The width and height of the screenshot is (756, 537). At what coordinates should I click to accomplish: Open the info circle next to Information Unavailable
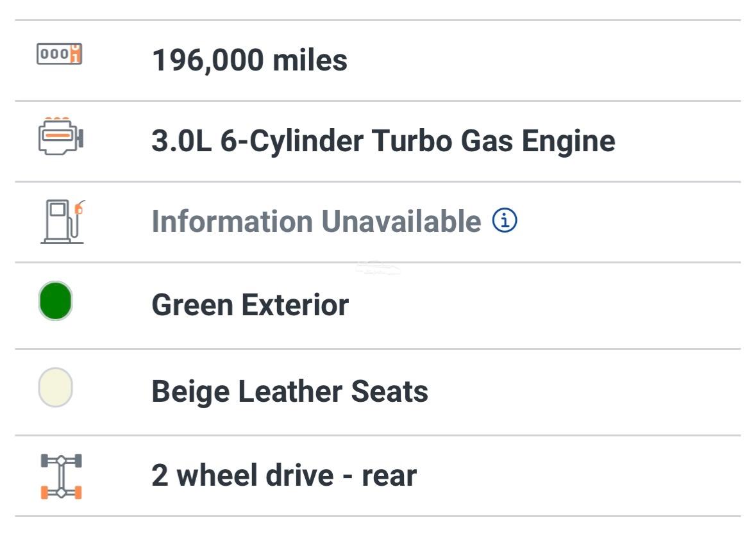tap(505, 220)
